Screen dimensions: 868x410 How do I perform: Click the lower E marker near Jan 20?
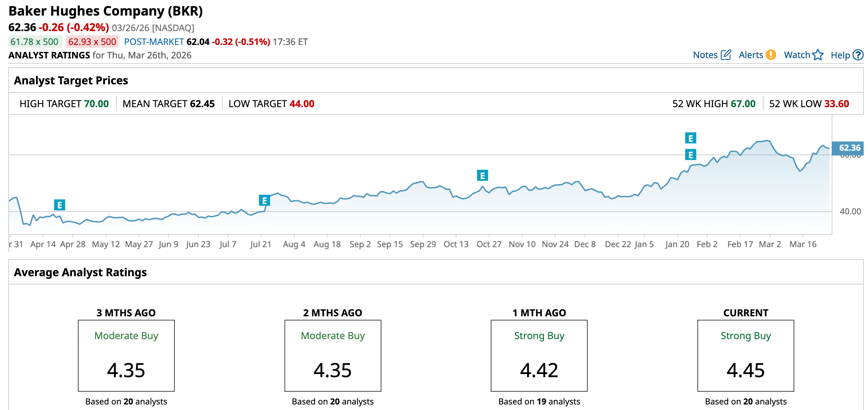point(691,155)
